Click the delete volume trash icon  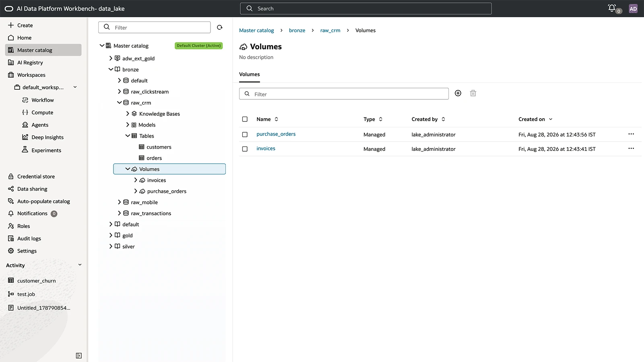click(x=473, y=93)
